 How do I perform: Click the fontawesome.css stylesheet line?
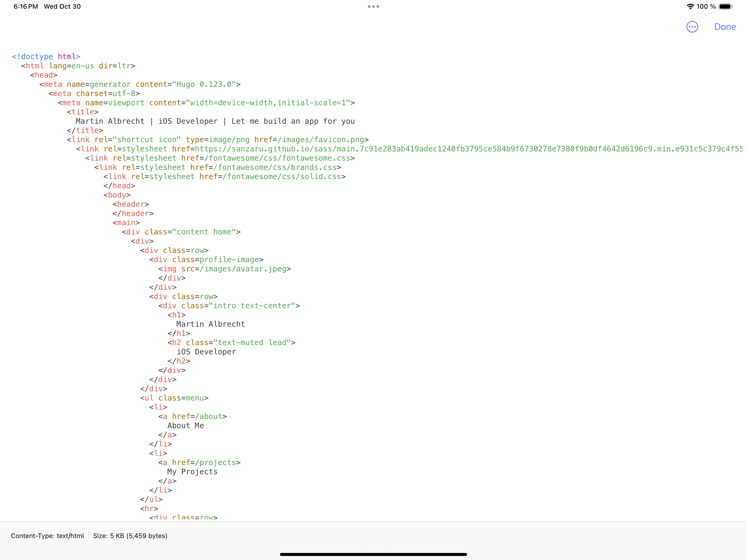pyautogui.click(x=220, y=158)
